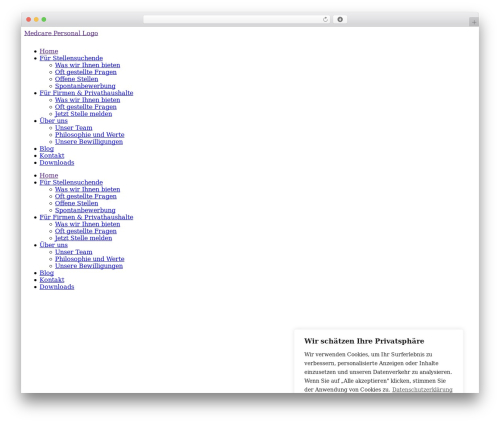Open Downloads in the first menu

(57, 163)
